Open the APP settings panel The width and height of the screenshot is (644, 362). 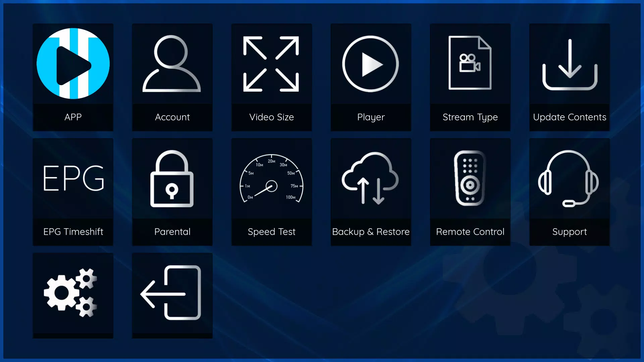click(72, 77)
